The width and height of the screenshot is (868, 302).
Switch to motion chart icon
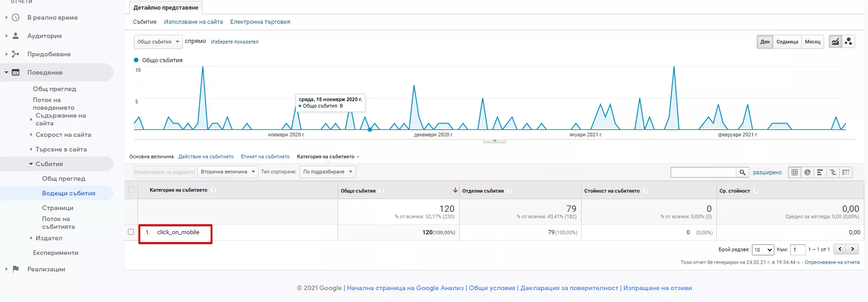(848, 42)
